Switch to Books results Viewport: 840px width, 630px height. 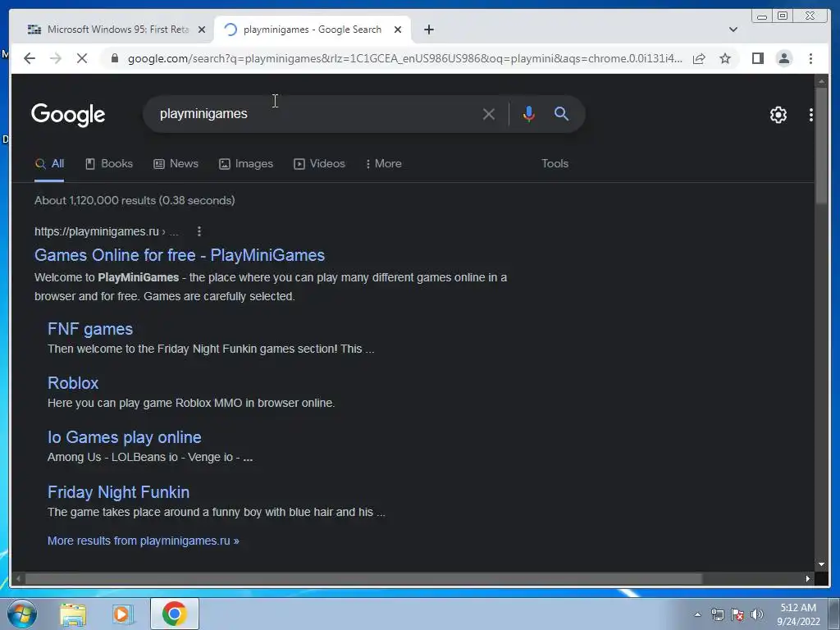109,164
